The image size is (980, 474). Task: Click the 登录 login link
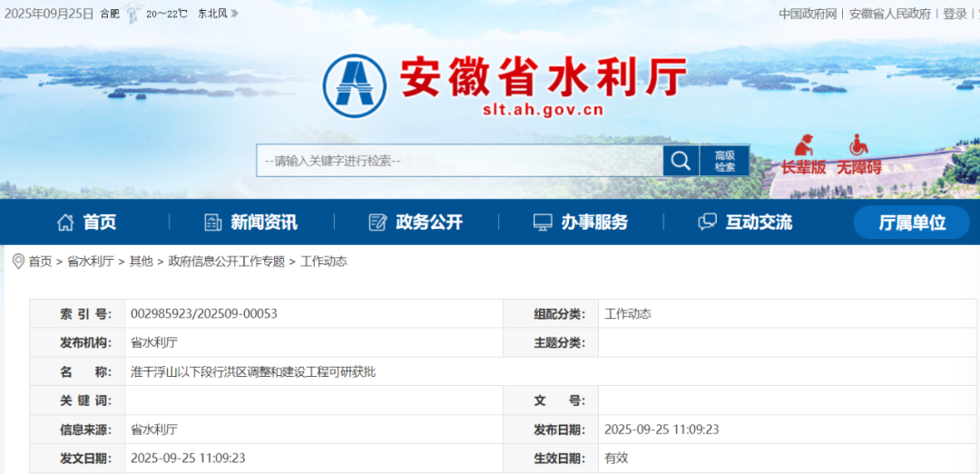(x=955, y=14)
